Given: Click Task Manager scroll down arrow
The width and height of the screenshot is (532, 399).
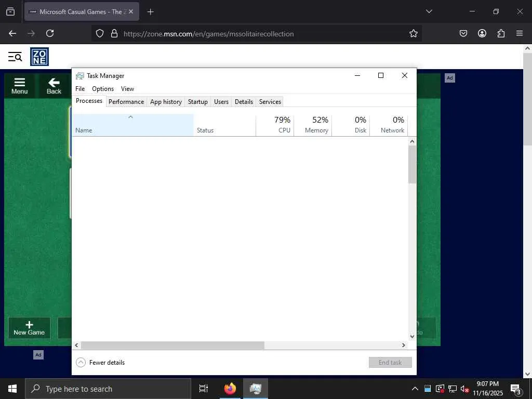Looking at the screenshot, I should click(412, 337).
